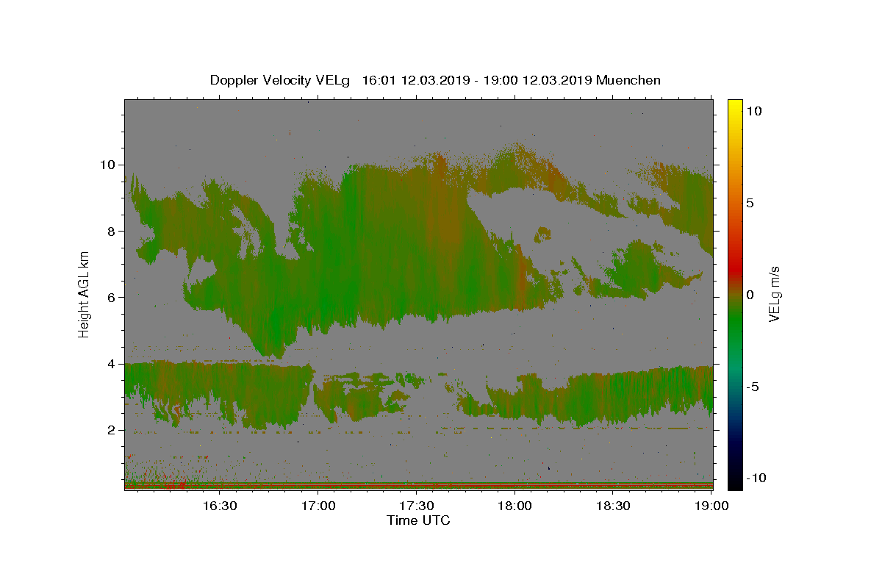Click the height label '10' on y-axis

(x=107, y=165)
